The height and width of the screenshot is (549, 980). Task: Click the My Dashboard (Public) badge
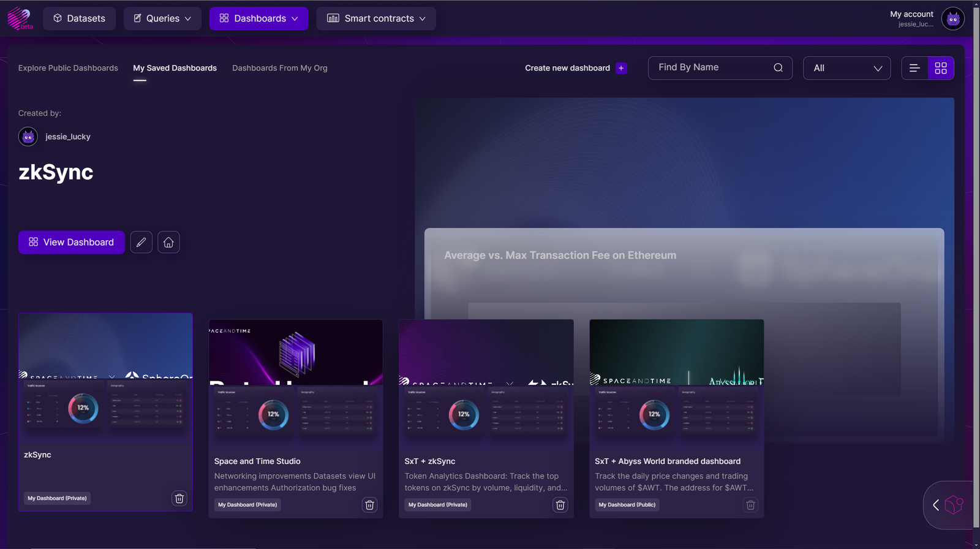(627, 505)
